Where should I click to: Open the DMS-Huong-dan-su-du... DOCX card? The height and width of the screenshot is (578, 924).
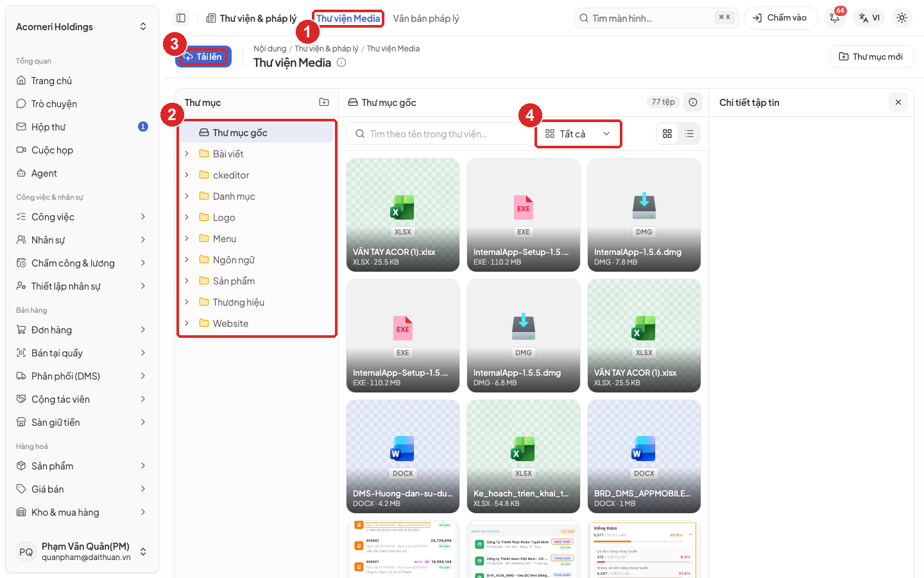pyautogui.click(x=403, y=457)
